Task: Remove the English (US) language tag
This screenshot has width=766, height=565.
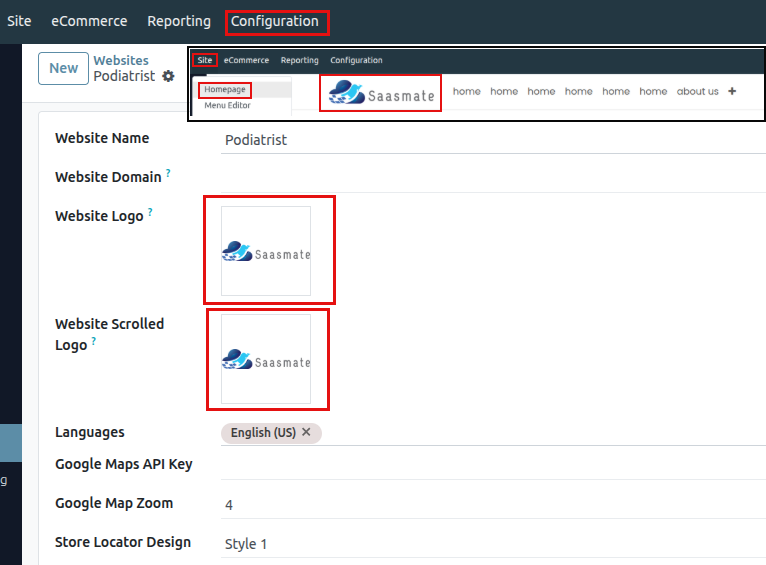Action: click(306, 432)
